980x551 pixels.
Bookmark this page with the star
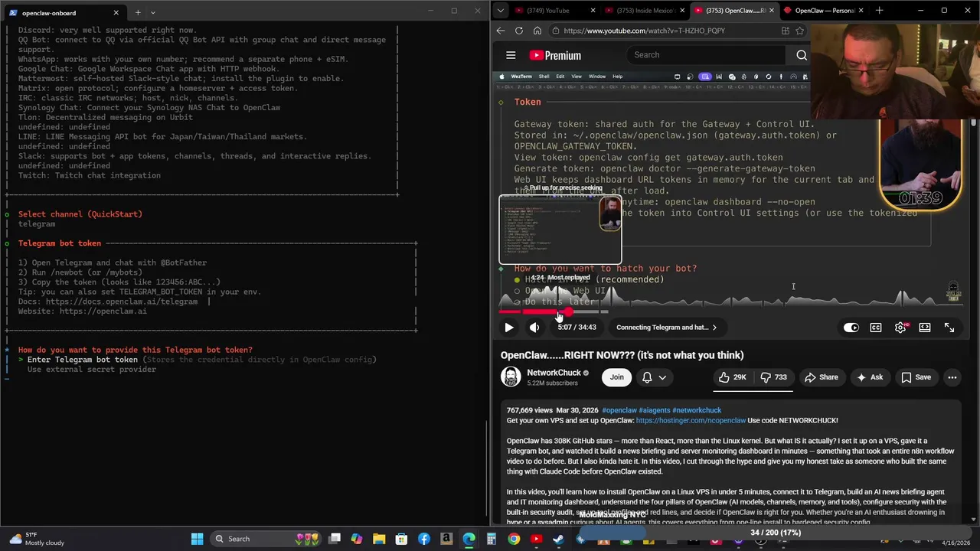point(800,31)
